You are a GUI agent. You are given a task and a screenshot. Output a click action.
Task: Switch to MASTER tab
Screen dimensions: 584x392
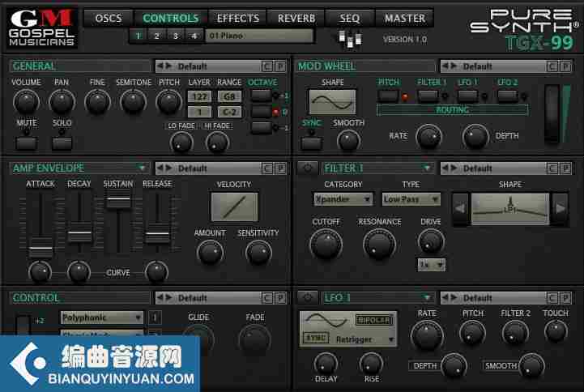405,19
